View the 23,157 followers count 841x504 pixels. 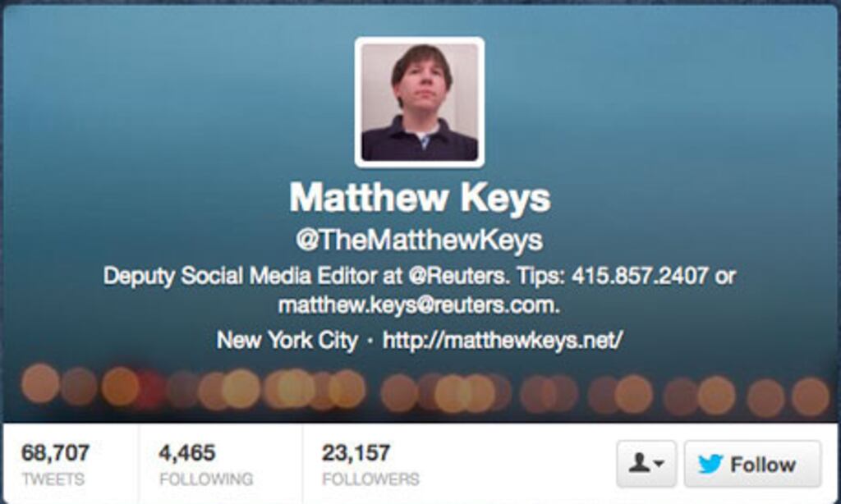356,453
